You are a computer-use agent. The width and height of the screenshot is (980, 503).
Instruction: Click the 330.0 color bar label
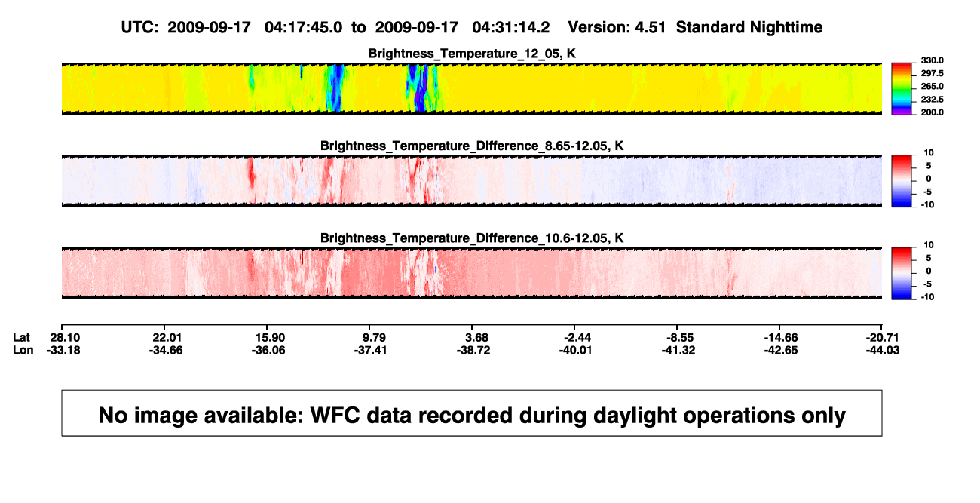[x=932, y=60]
